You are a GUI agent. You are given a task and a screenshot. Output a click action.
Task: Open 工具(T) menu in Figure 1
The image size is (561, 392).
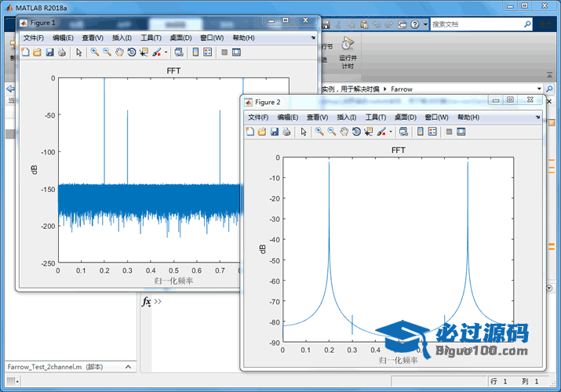click(x=151, y=38)
